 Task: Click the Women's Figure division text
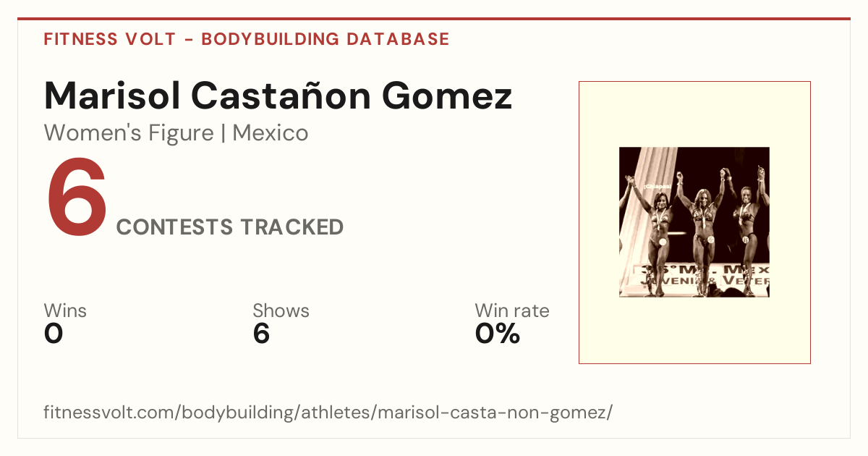(x=129, y=133)
